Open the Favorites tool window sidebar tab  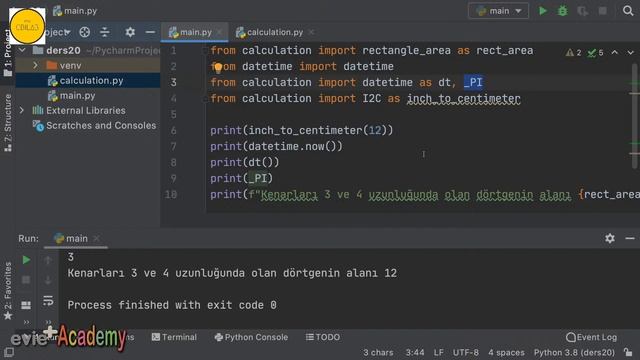(8, 291)
